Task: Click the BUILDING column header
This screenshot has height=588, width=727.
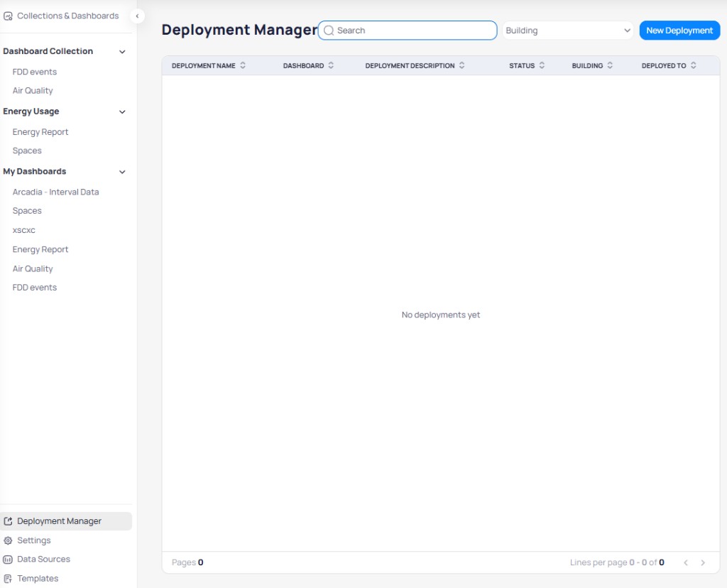Action: pyautogui.click(x=587, y=66)
